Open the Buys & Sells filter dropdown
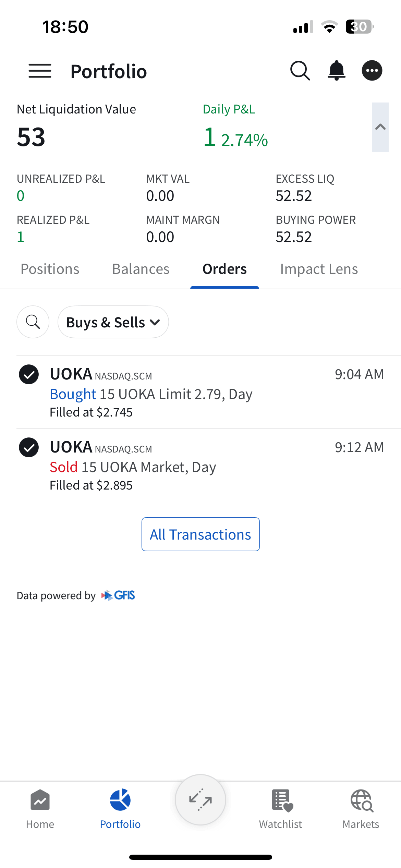The height and width of the screenshot is (868, 401). click(113, 322)
